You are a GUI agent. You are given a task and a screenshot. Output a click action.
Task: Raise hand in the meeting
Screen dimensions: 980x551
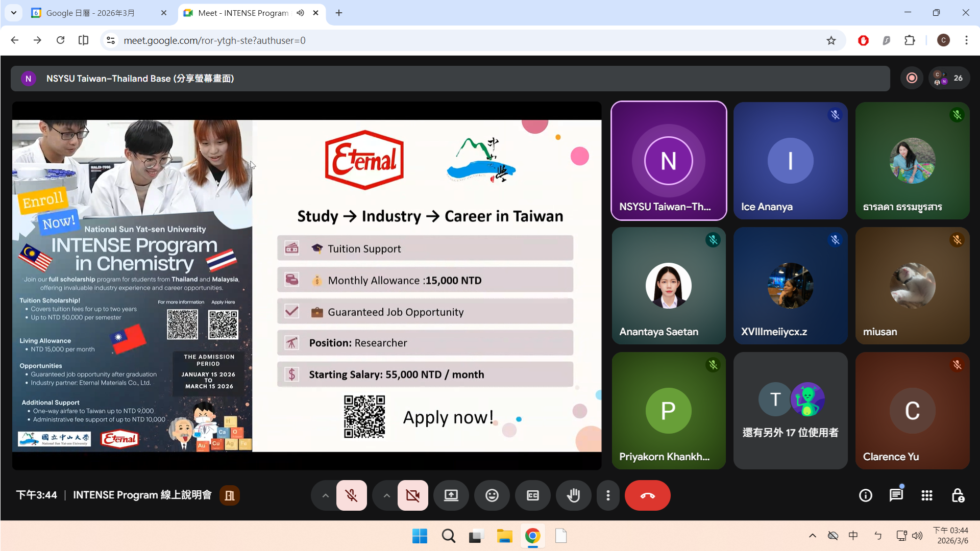pyautogui.click(x=574, y=495)
